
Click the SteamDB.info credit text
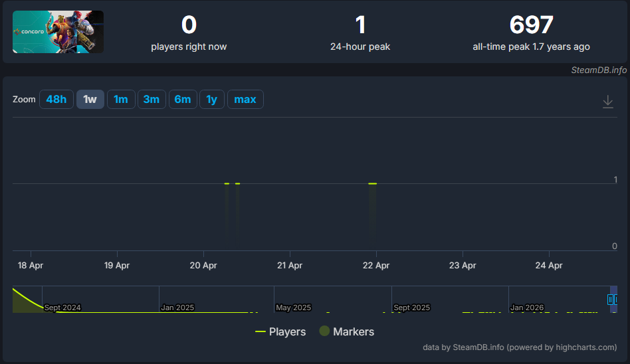[x=599, y=70]
